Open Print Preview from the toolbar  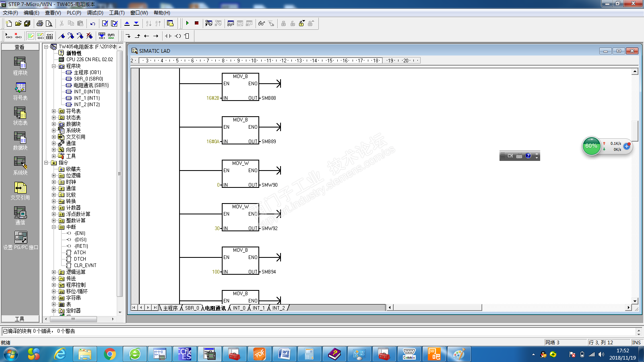tap(49, 23)
